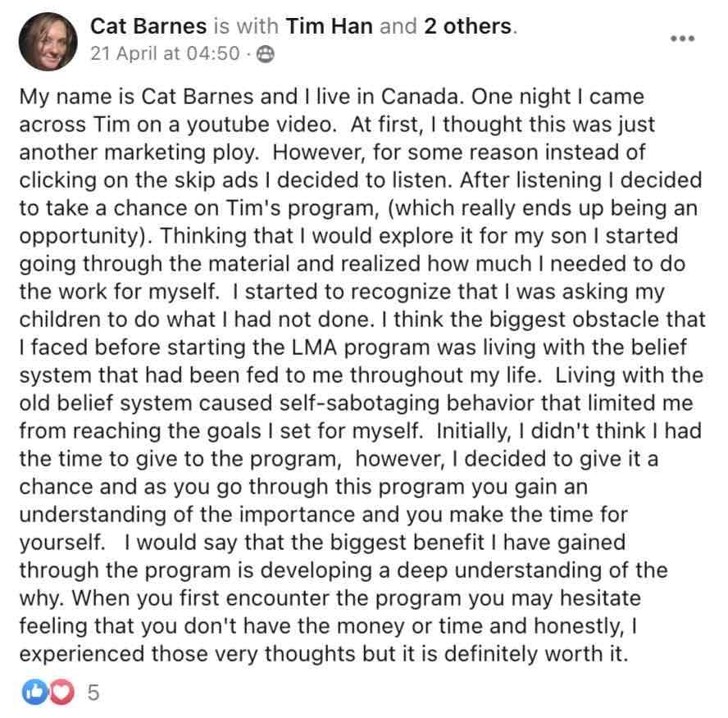Click the word 'honestly' in the post
Viewport: 728px width, 718px height.
tap(579, 626)
